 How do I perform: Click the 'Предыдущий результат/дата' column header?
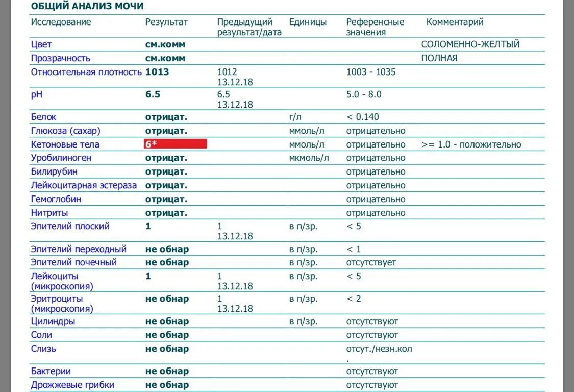249,27
